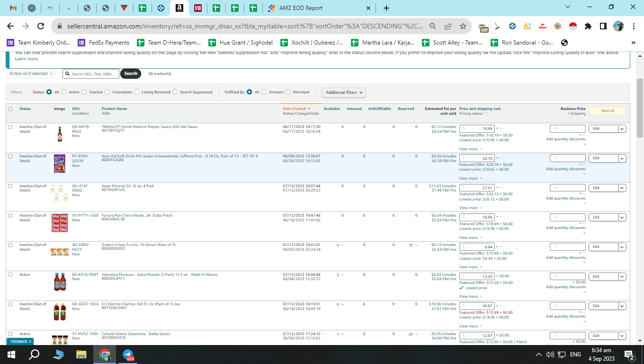The width and height of the screenshot is (644, 364).
Task: Expand View more for Swan Mineral Oil pricing
Action: click(471, 208)
